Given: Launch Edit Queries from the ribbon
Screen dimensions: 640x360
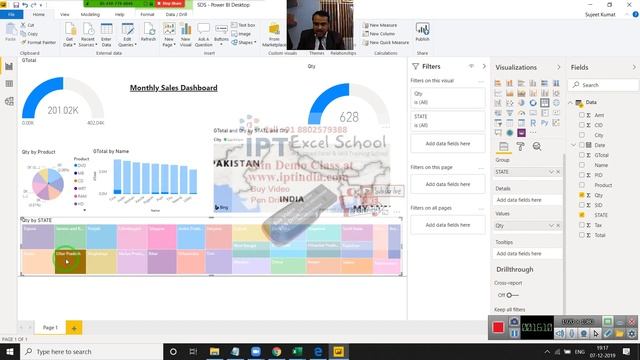Looking at the screenshot, I should click(x=127, y=34).
